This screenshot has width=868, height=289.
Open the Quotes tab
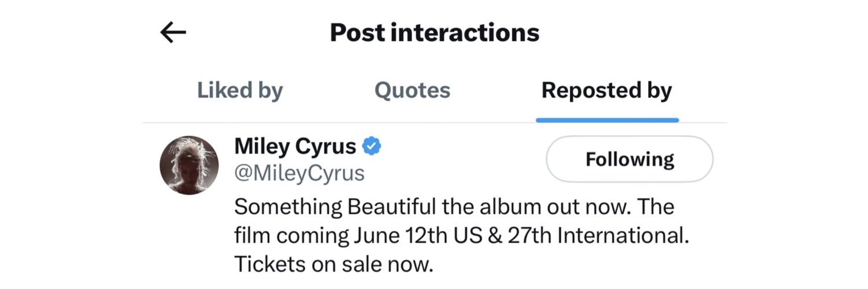point(412,90)
